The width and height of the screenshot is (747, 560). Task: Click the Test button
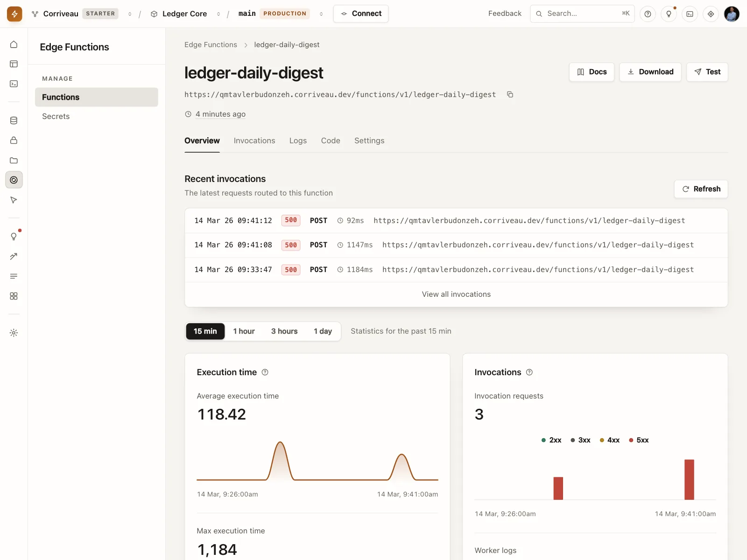tap(707, 72)
